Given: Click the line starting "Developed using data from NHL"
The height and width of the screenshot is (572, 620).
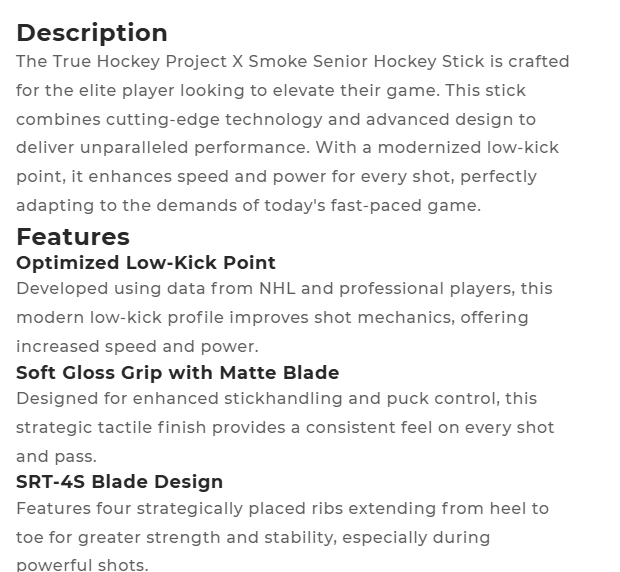Looking at the screenshot, I should click(284, 289).
